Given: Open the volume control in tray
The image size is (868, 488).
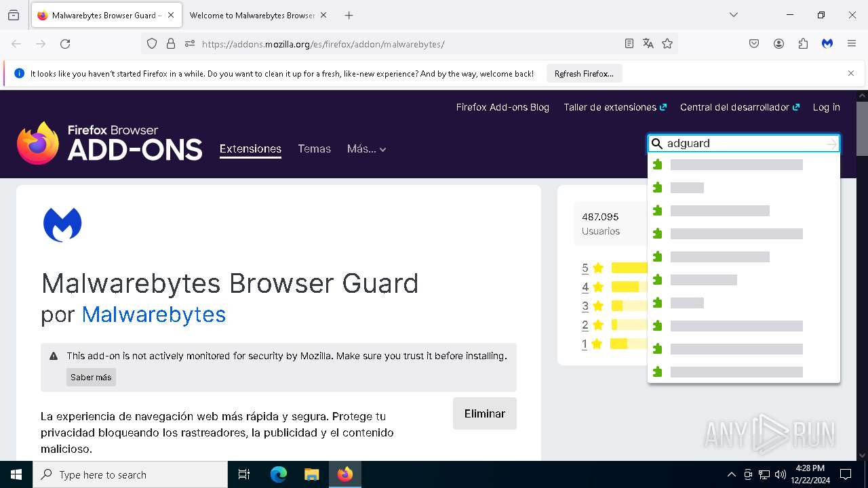Looking at the screenshot, I should pyautogui.click(x=781, y=474).
